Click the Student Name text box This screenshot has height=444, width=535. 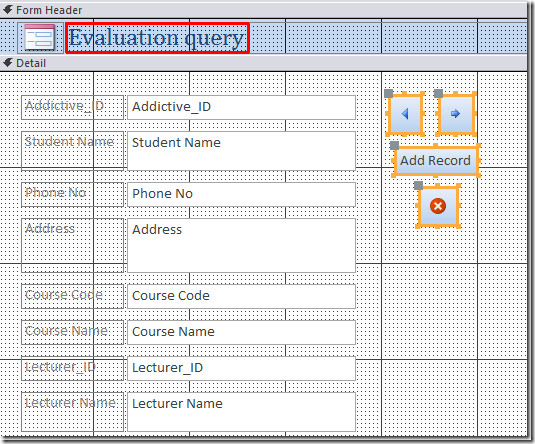pyautogui.click(x=241, y=151)
